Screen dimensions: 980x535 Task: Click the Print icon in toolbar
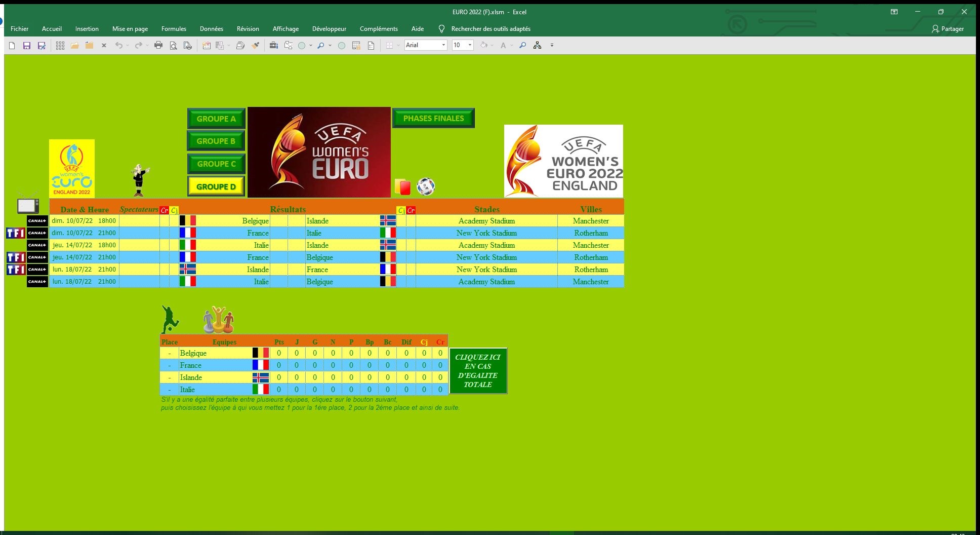coord(158,46)
